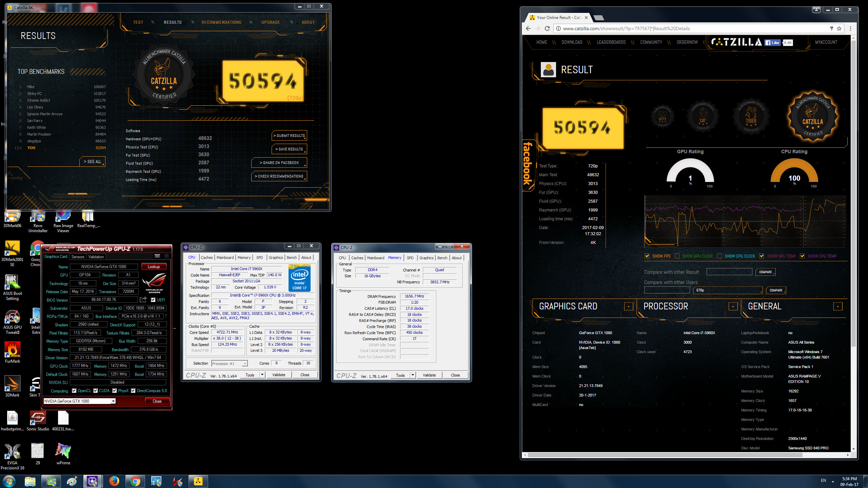Toggle the PhysX checkbox in GPU-Z

(115, 391)
